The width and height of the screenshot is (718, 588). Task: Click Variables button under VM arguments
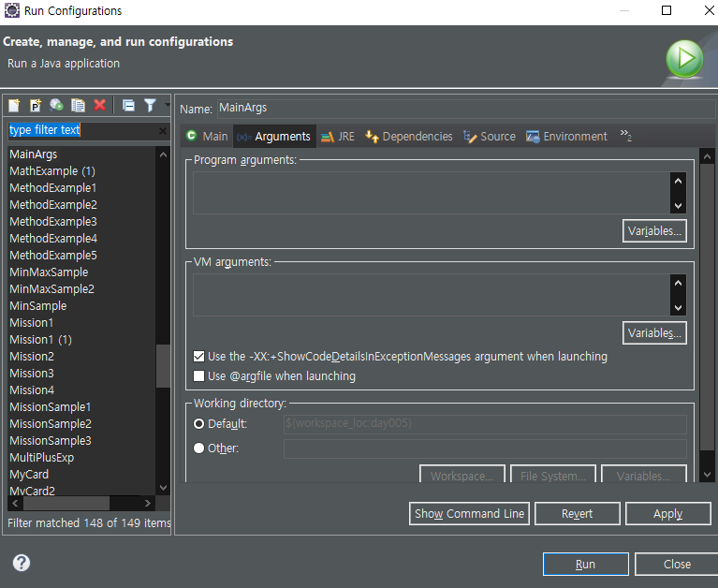[x=654, y=333]
